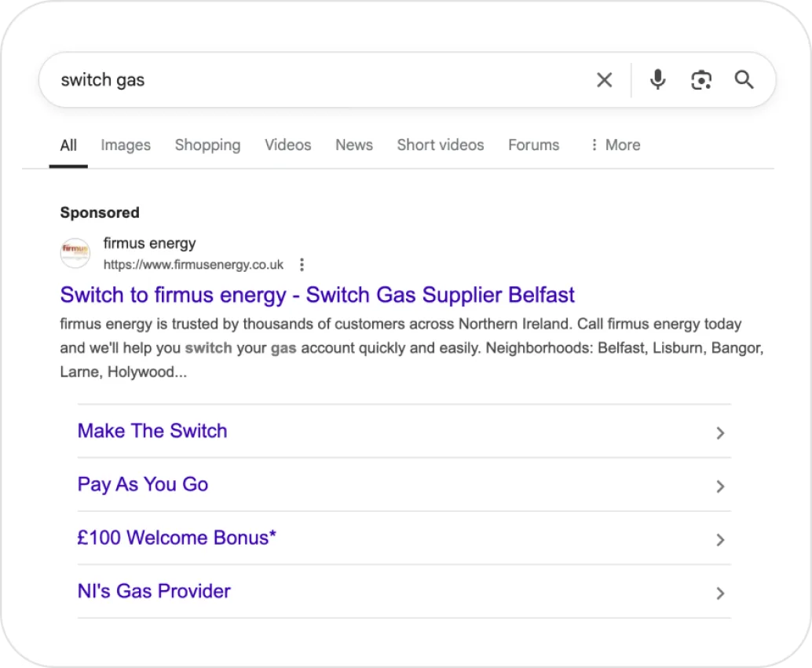Open the More search filters menu
Image resolution: width=812 pixels, height=668 pixels.
(x=615, y=145)
